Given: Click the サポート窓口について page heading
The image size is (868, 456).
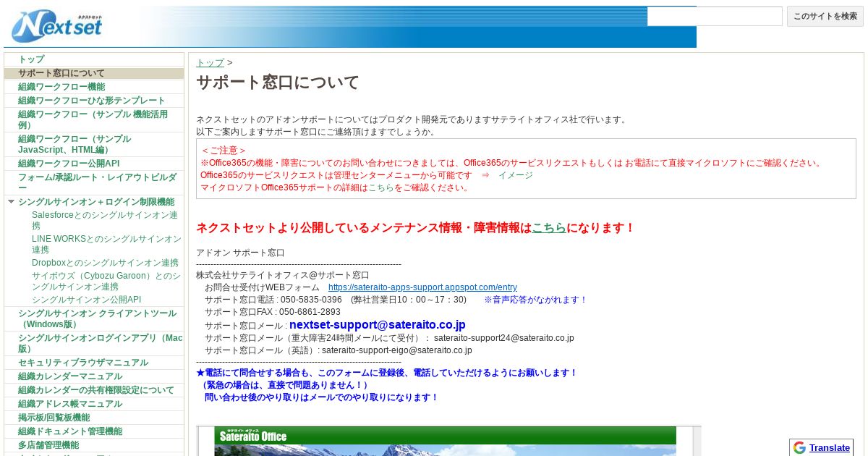Looking at the screenshot, I should pyautogui.click(x=278, y=83).
